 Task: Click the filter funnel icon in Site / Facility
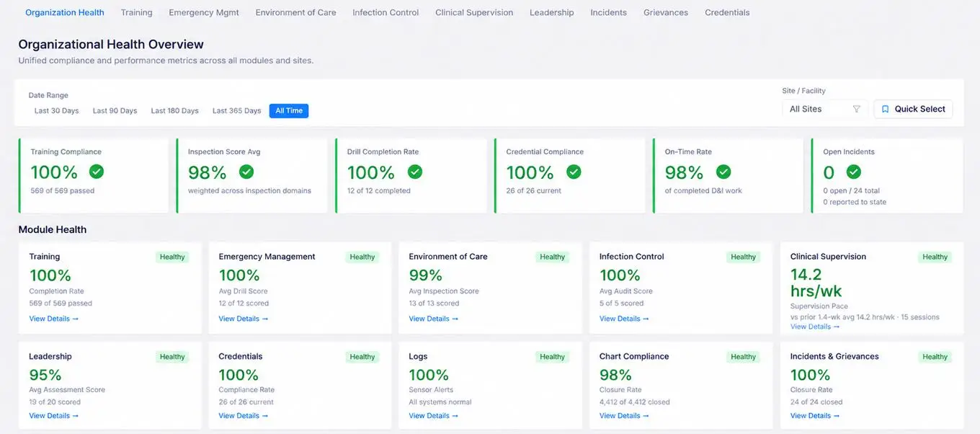[x=856, y=109]
